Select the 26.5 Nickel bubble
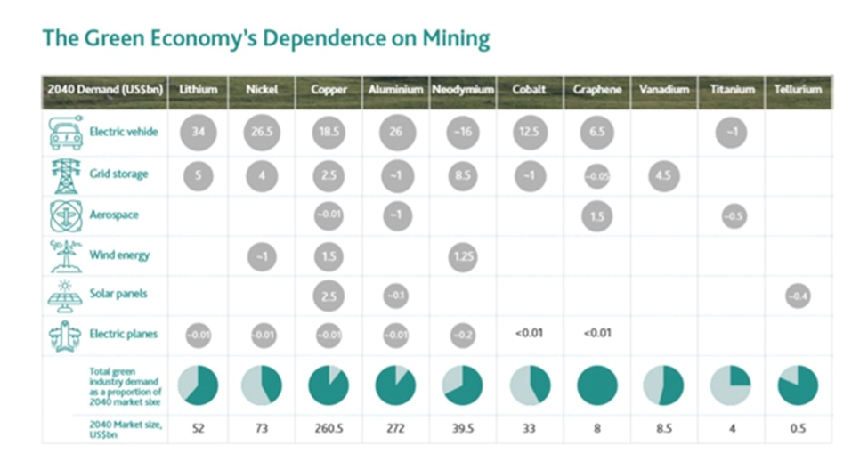The image size is (868, 470). [263, 133]
